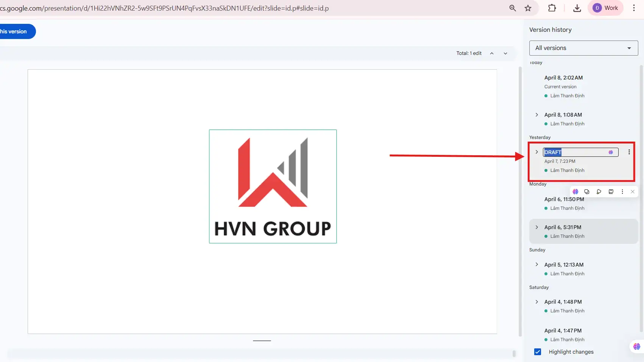Click the highlighter icon in floating toolbar
The height and width of the screenshot is (362, 644).
[599, 192]
